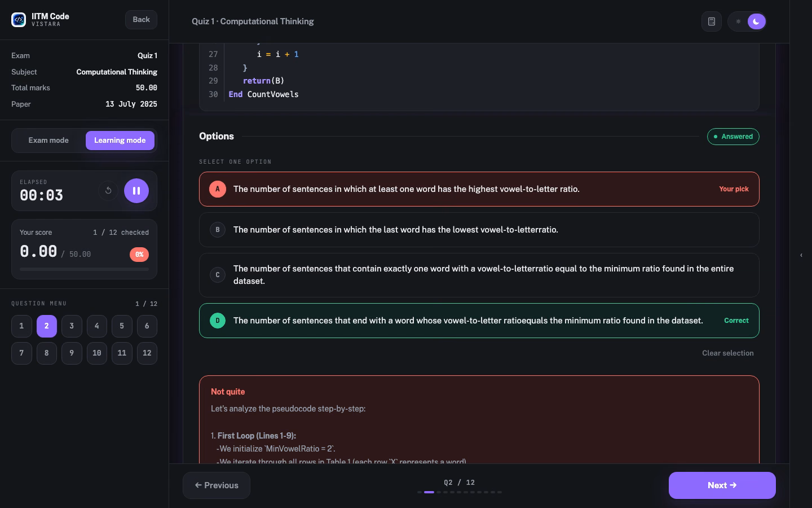Advance with the Next button

(x=722, y=485)
